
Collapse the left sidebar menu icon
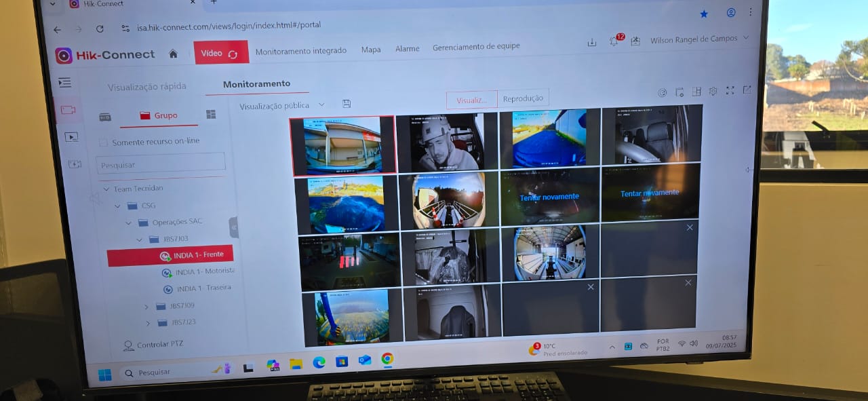(x=64, y=83)
